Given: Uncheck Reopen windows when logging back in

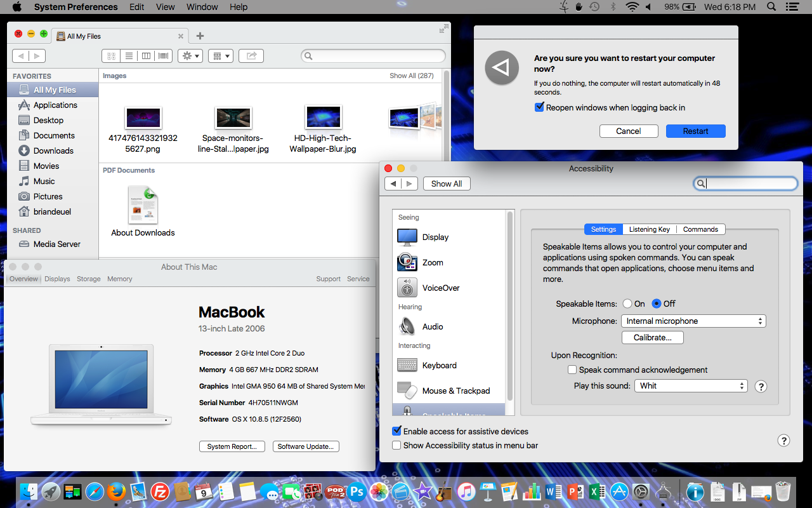Looking at the screenshot, I should click(x=540, y=107).
